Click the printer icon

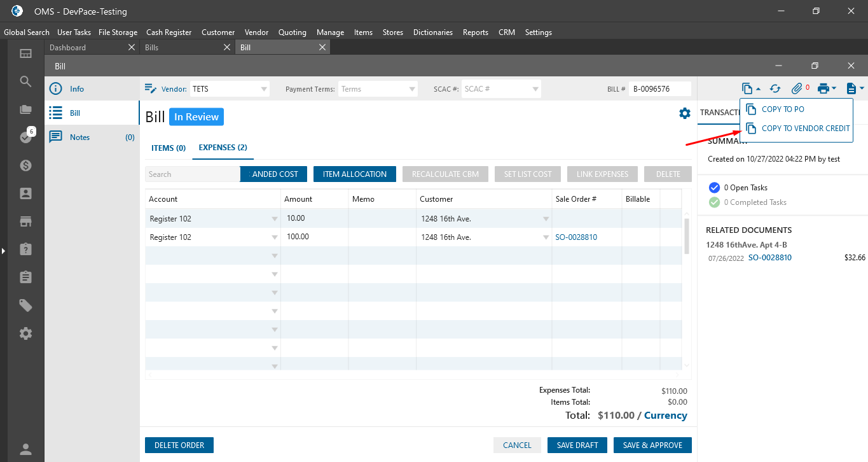pyautogui.click(x=824, y=89)
